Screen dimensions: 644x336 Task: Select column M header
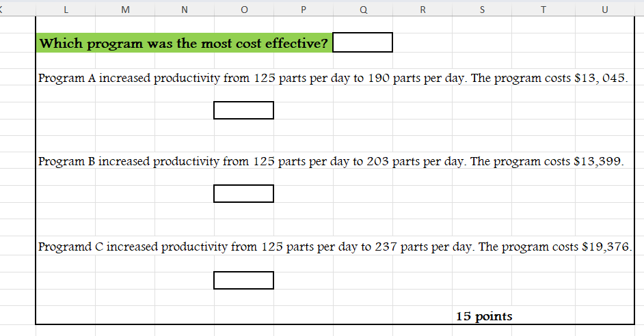tap(125, 10)
